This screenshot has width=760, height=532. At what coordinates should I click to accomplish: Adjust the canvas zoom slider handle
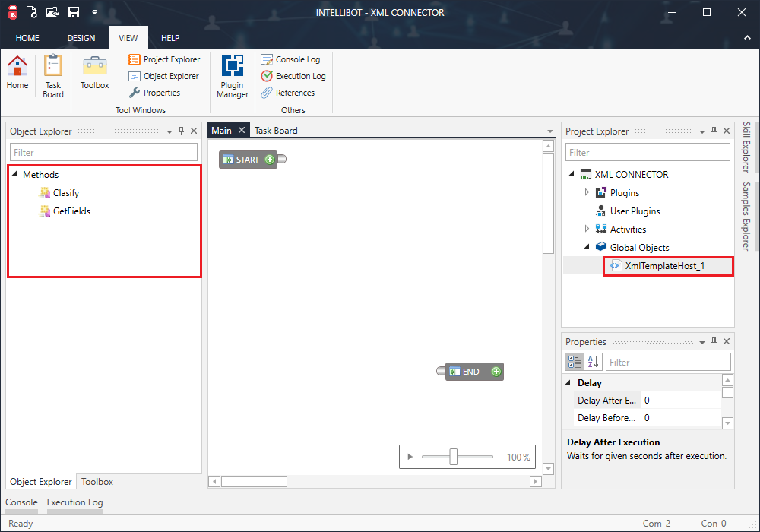pos(453,457)
